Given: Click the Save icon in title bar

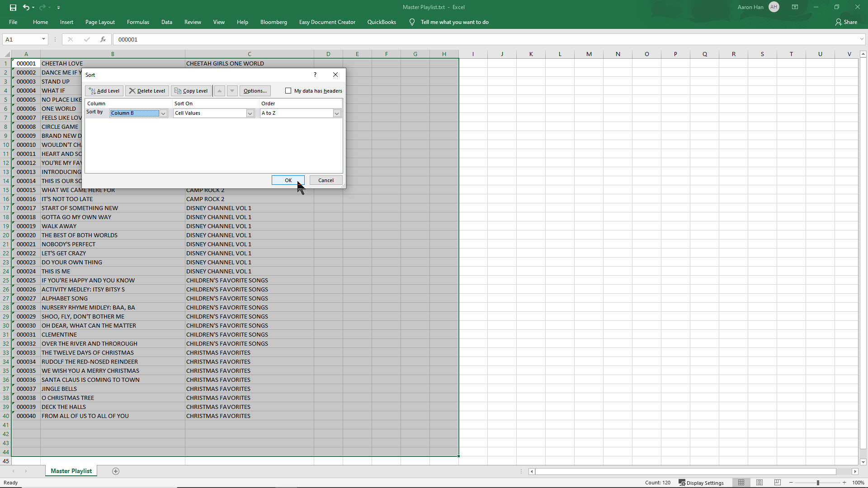Looking at the screenshot, I should tap(13, 7).
